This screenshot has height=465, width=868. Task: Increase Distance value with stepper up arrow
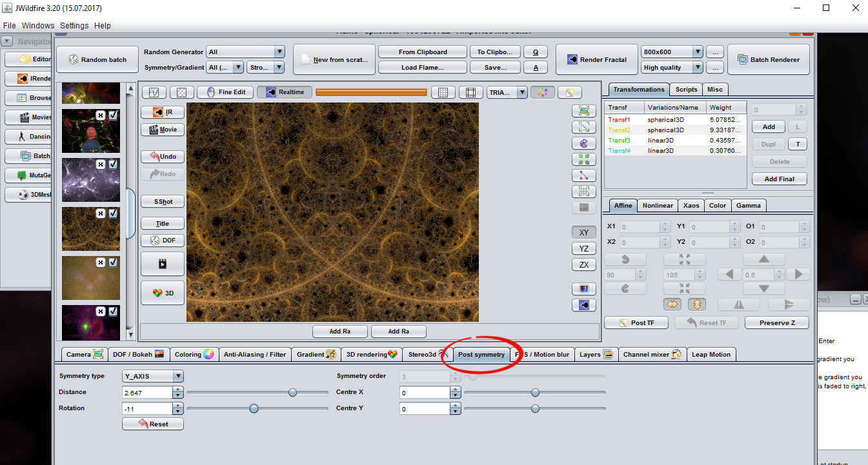[178, 390]
